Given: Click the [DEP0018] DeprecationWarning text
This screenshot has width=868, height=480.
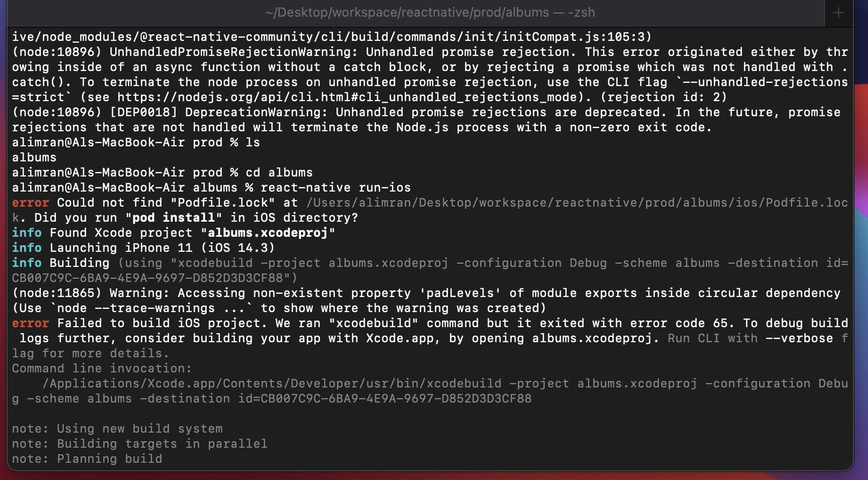Looking at the screenshot, I should tap(218, 112).
